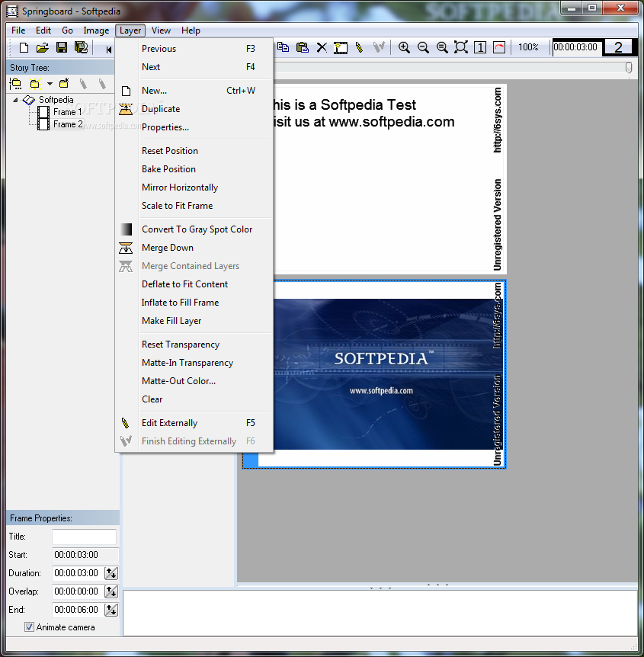Image resolution: width=644 pixels, height=657 pixels.
Task: Choose Convert To Gray Spot Color
Action: [x=194, y=229]
